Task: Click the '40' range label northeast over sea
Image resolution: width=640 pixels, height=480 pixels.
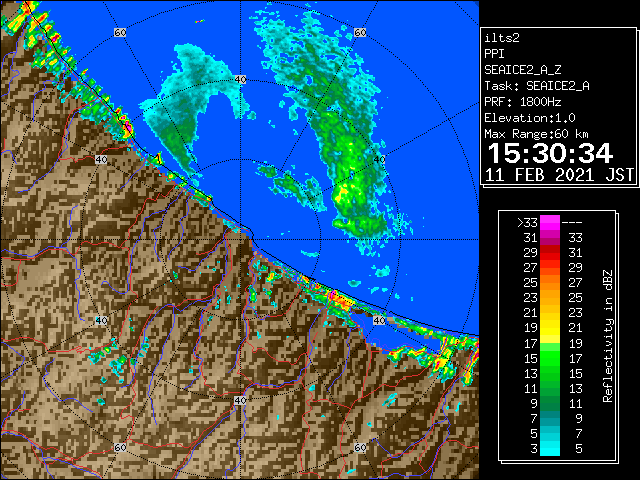Action: (380, 160)
